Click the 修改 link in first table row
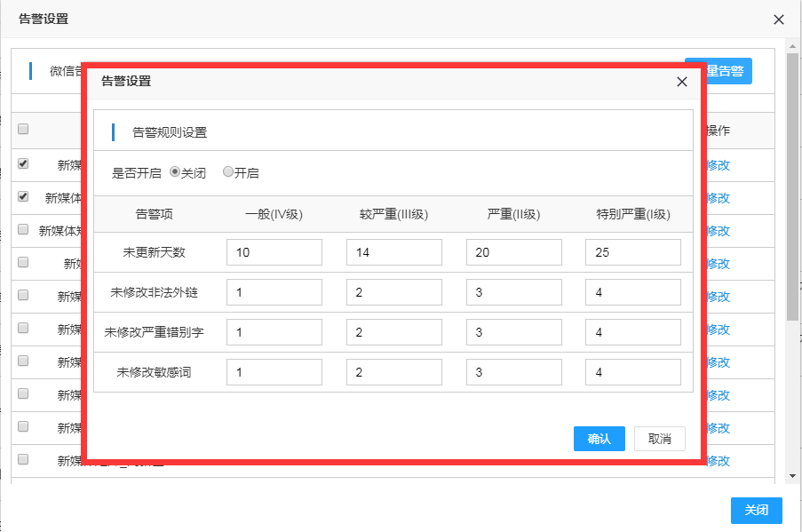 (718, 165)
